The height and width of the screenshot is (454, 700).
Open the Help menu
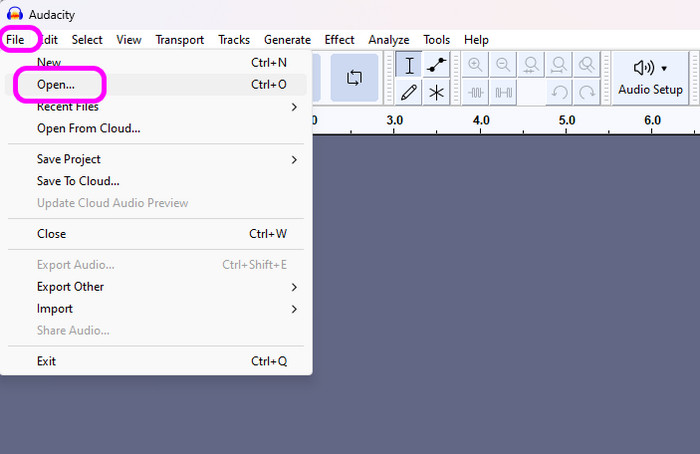(476, 40)
